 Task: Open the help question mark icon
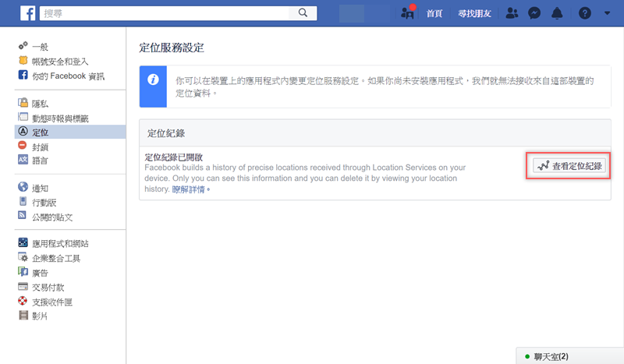click(x=584, y=13)
